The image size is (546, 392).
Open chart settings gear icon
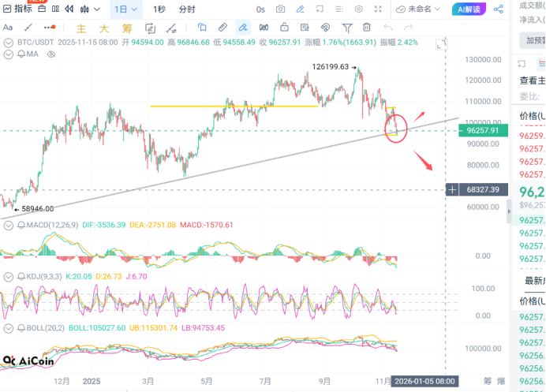tap(359, 9)
